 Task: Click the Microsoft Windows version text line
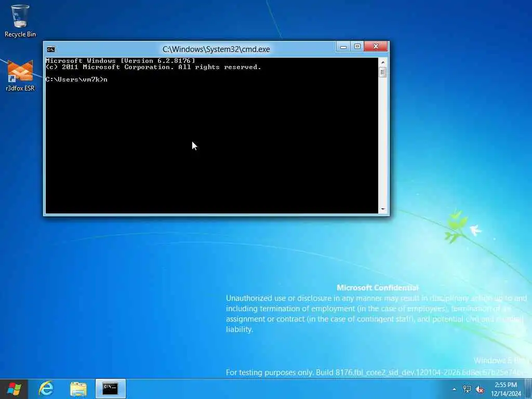[121, 61]
